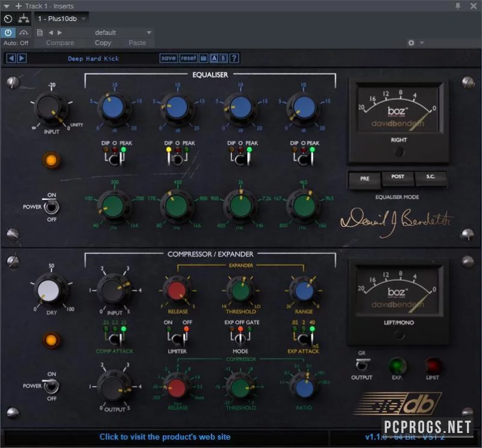Screen dimensions: 482x448
Task: Click the green 450 Hz frequency knob
Action: 177,206
